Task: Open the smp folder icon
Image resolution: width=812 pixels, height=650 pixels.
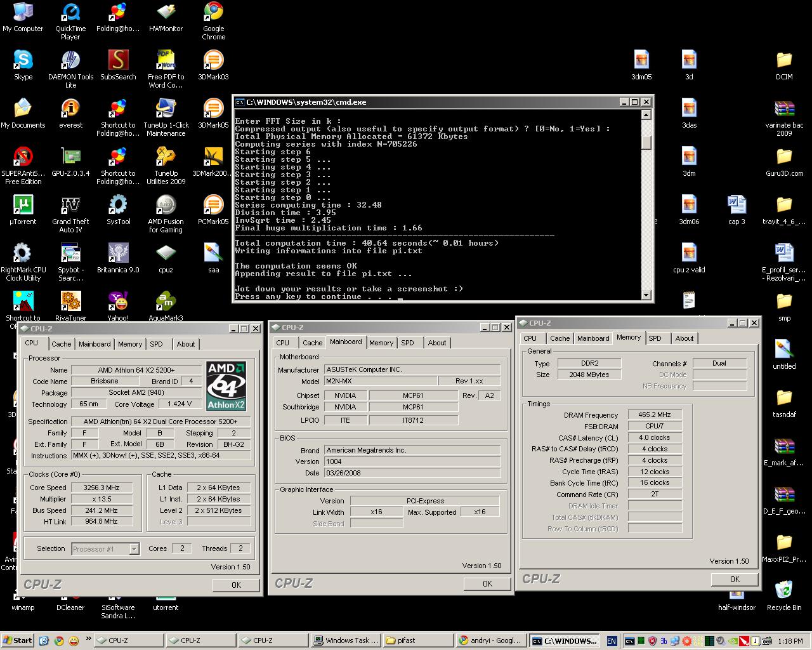Action: point(784,307)
